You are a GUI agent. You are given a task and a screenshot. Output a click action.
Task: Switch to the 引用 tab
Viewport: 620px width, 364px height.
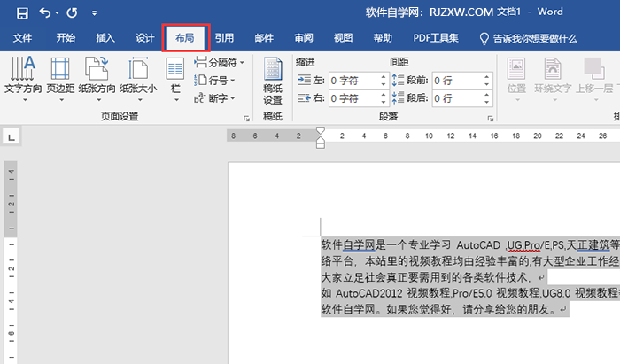click(x=224, y=38)
